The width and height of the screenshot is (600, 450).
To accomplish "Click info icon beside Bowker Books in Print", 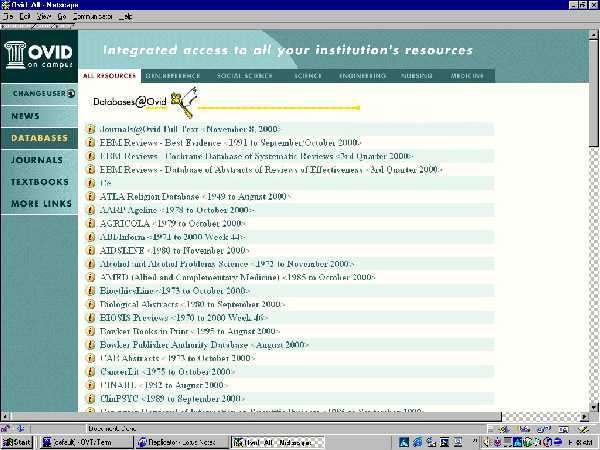I will tap(90, 331).
